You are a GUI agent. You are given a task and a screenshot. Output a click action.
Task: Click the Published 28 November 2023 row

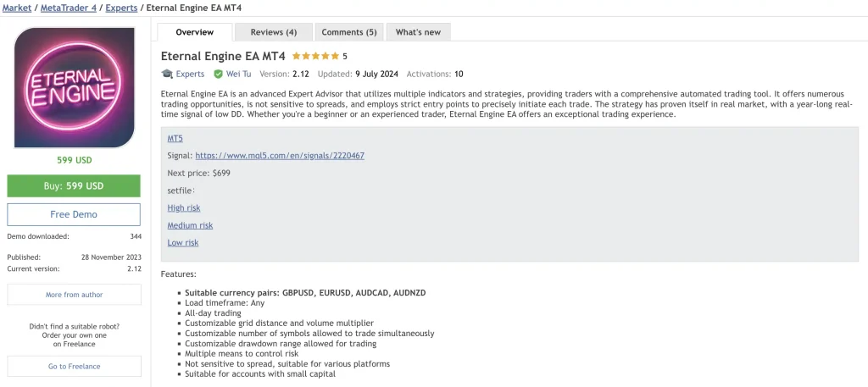[x=75, y=257]
